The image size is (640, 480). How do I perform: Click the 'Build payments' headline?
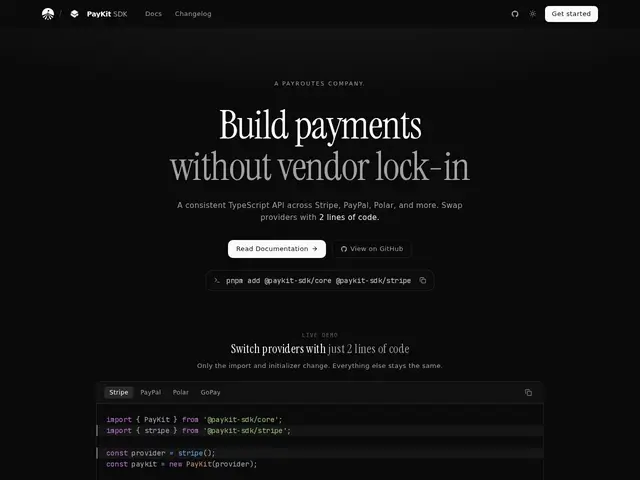tap(320, 125)
